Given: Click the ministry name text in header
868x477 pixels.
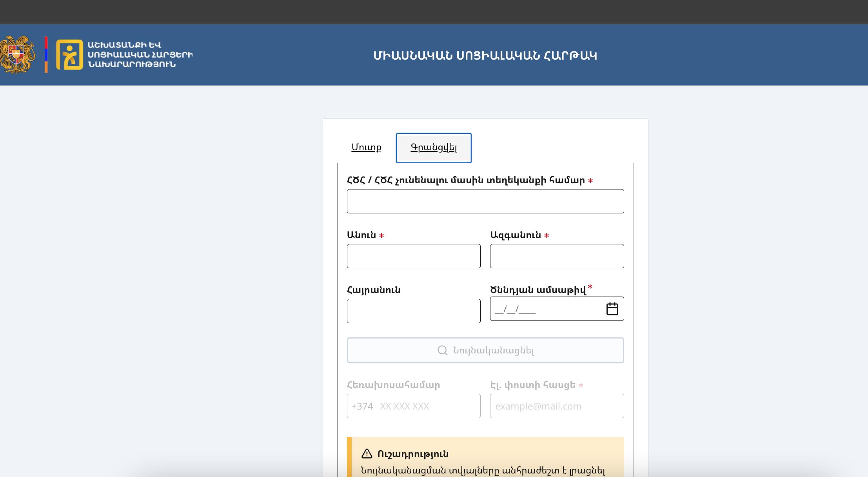Looking at the screenshot, I should [140, 55].
